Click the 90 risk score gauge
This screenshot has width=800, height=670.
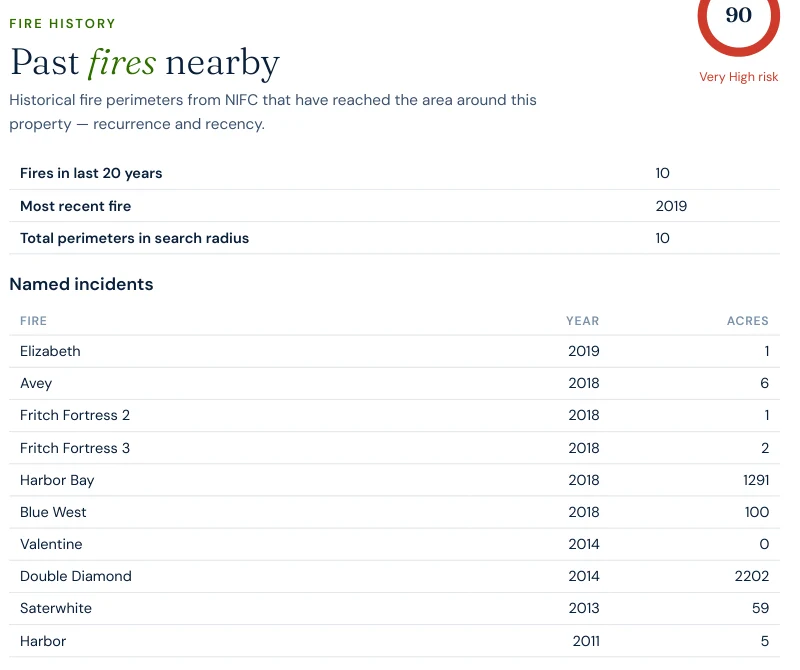[738, 20]
